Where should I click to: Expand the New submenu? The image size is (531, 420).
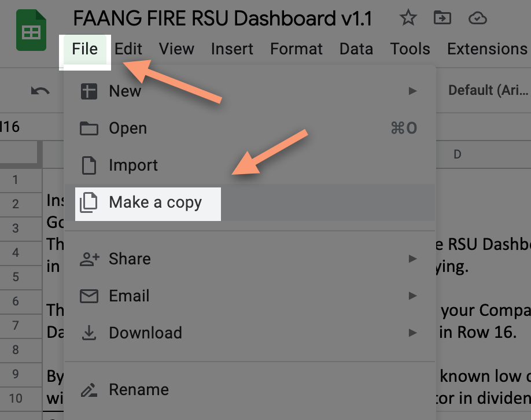(412, 91)
